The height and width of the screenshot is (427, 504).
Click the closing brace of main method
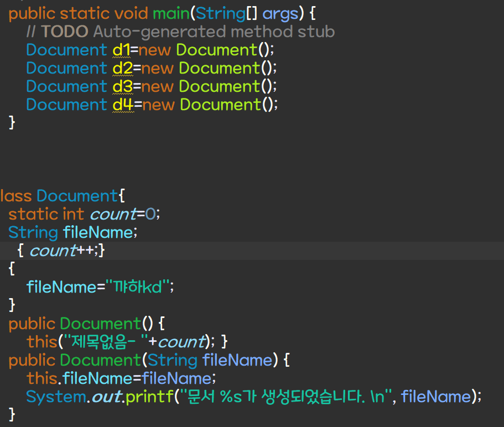(12, 122)
